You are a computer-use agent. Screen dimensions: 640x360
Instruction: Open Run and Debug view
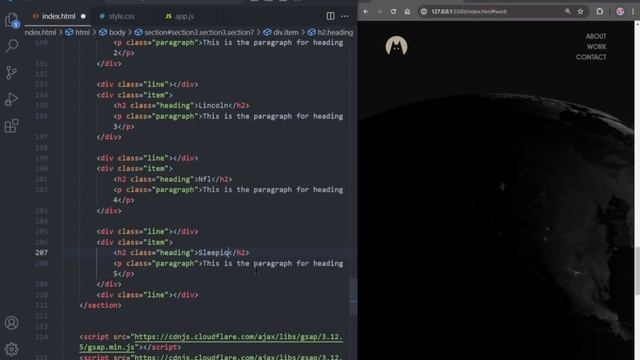[x=11, y=99]
